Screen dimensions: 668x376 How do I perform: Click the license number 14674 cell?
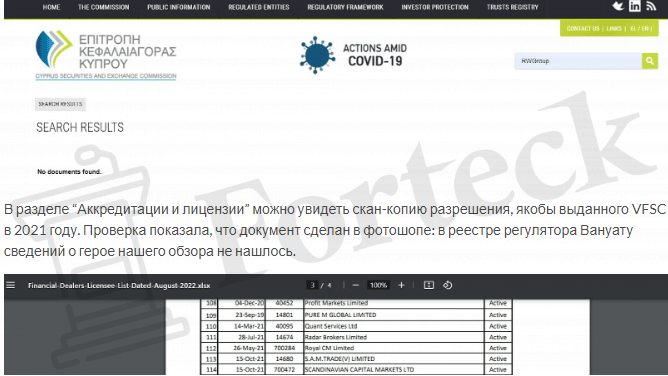pyautogui.click(x=284, y=337)
